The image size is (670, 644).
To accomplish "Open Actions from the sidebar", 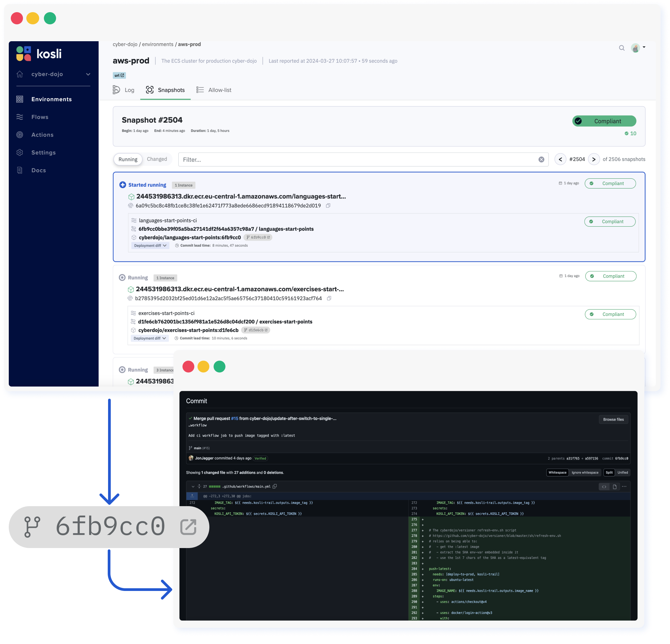I will pyautogui.click(x=43, y=134).
